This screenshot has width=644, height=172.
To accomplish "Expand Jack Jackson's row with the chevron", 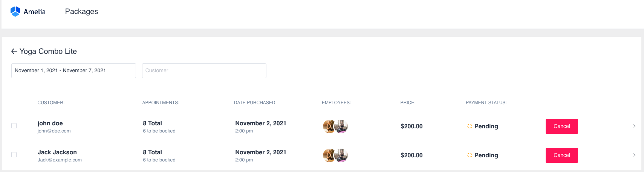I will (634, 155).
